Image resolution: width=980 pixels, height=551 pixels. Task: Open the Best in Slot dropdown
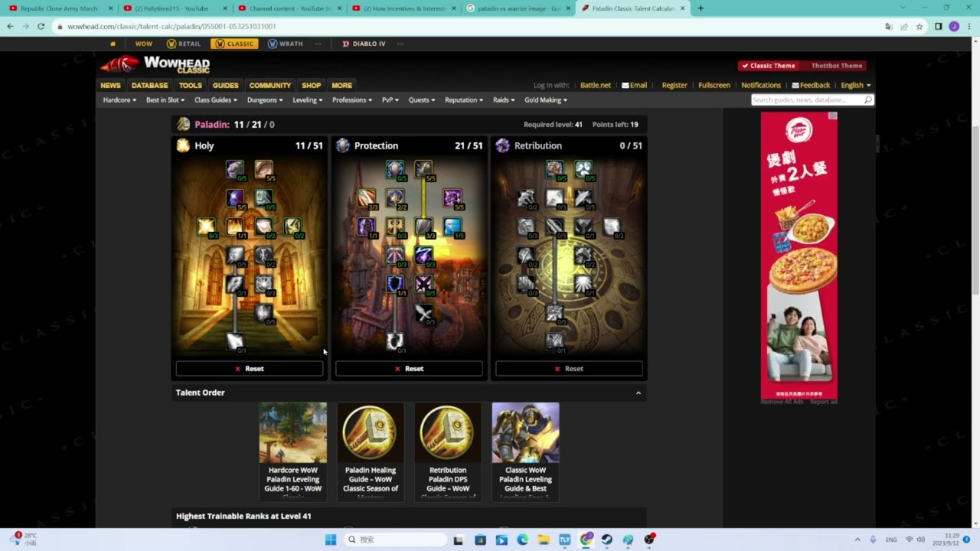coord(165,100)
